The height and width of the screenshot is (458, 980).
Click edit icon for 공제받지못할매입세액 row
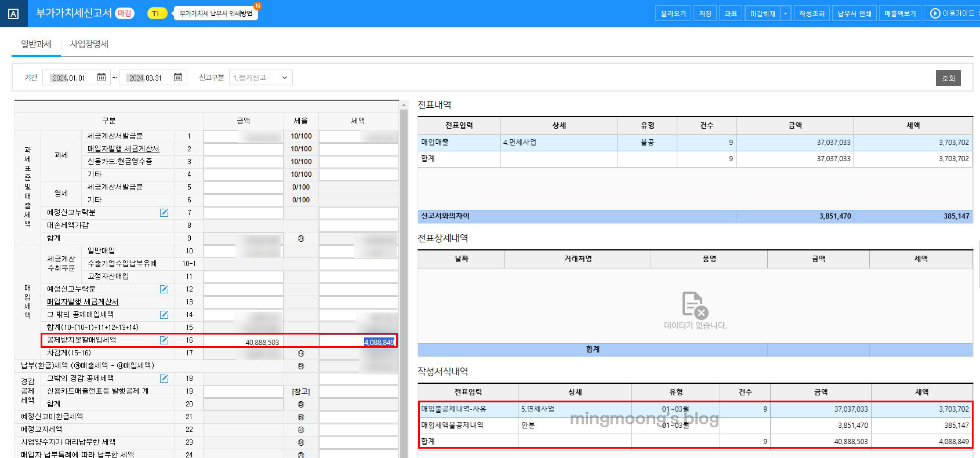tap(164, 340)
